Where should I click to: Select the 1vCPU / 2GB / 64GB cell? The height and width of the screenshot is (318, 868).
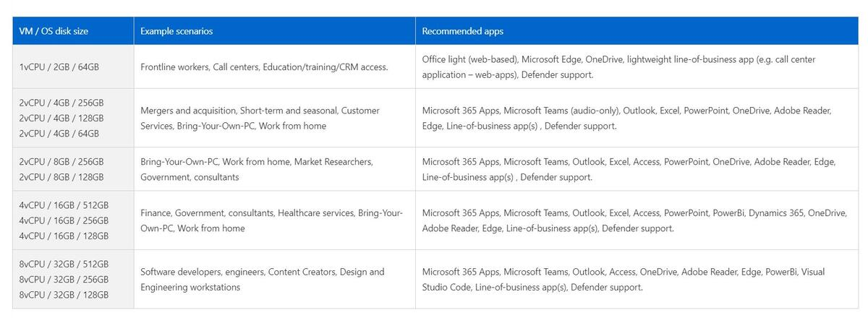[x=59, y=66]
